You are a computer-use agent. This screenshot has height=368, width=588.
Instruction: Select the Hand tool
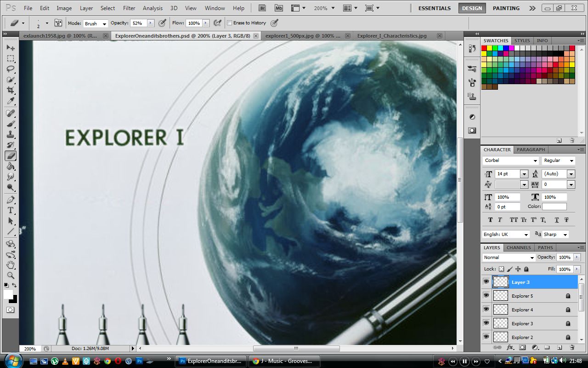click(11, 265)
